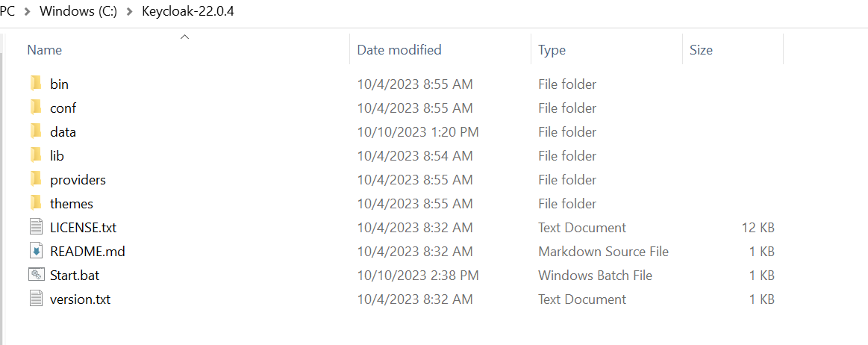Sort files by Date modified column
This screenshot has height=345, width=868.
[399, 50]
